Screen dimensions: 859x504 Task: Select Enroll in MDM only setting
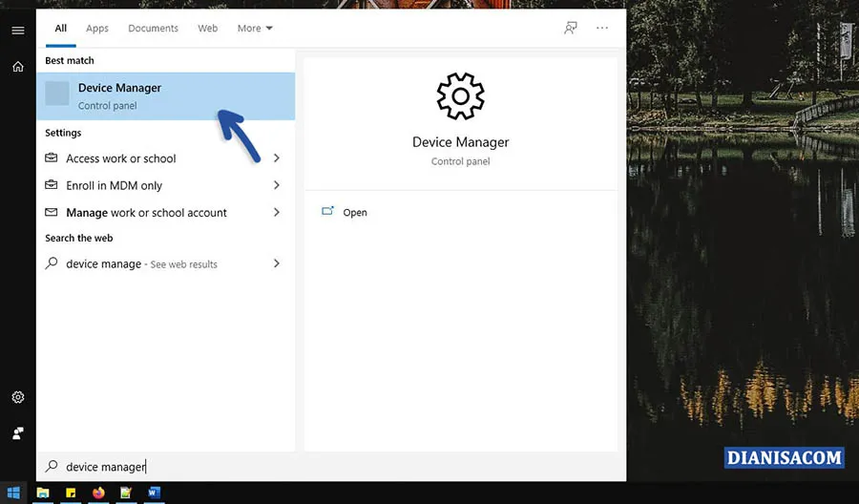click(165, 185)
